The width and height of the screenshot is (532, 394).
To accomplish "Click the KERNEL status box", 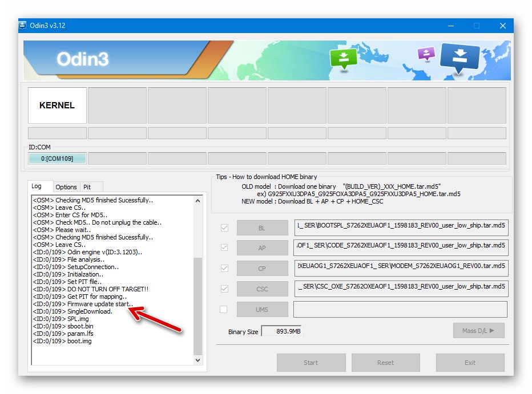I will pyautogui.click(x=57, y=105).
